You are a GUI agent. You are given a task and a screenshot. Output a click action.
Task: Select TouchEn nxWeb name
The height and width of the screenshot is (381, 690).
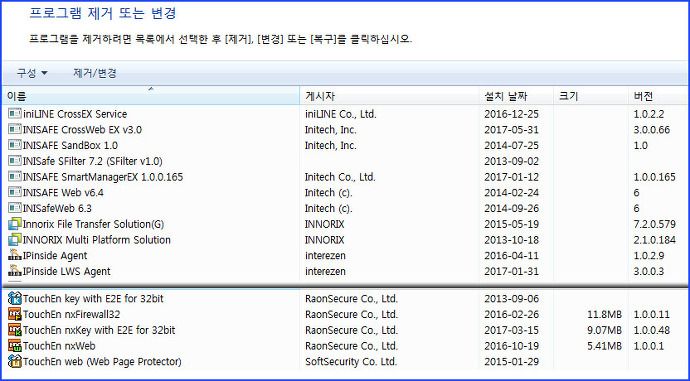tap(59, 346)
